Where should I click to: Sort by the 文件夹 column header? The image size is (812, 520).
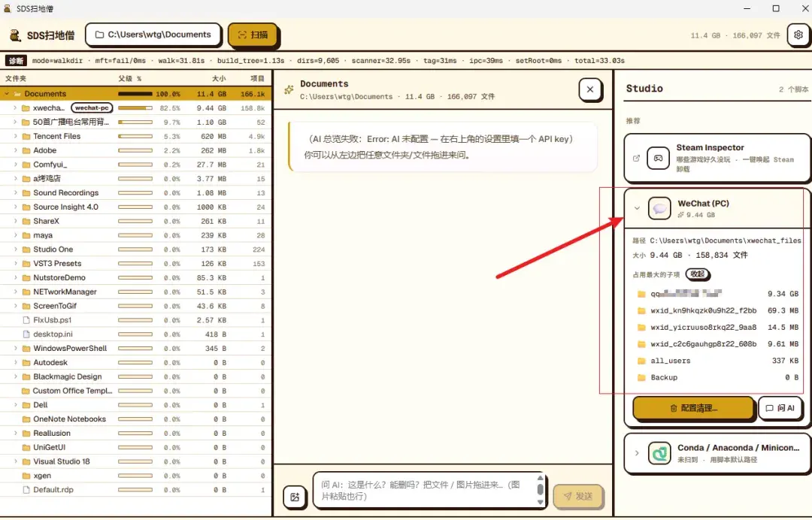pos(16,78)
